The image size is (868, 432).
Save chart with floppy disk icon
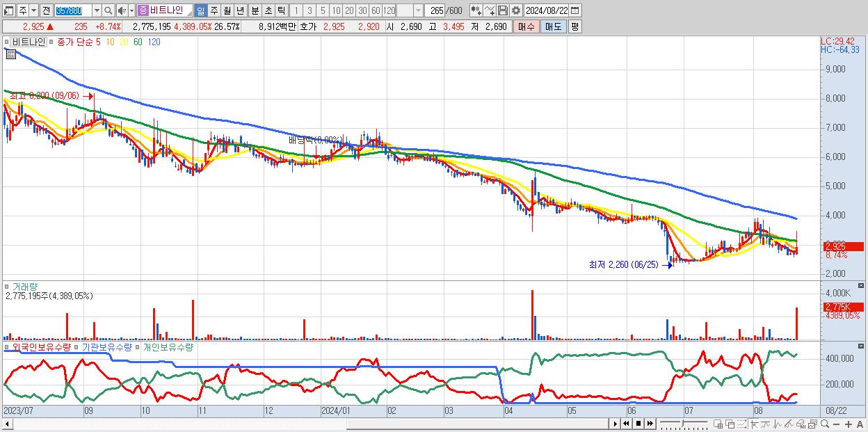click(x=503, y=10)
